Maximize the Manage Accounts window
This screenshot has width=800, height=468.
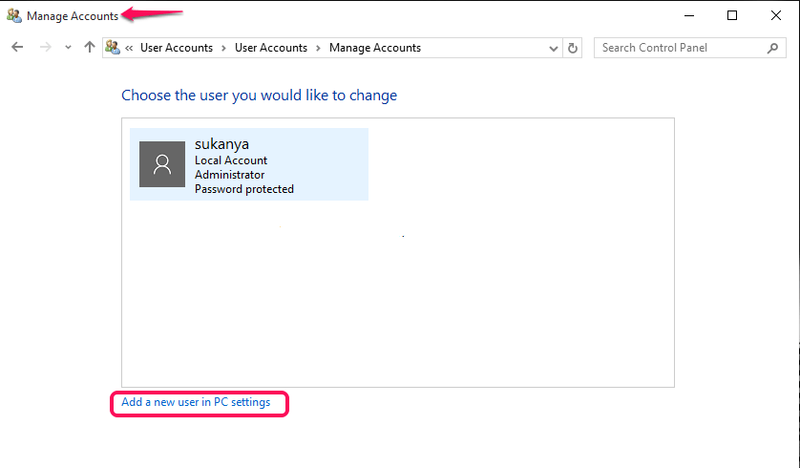[732, 16]
